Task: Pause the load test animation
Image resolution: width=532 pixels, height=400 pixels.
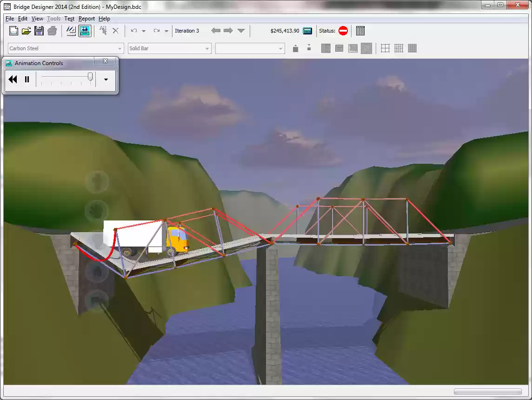Action: 27,80
